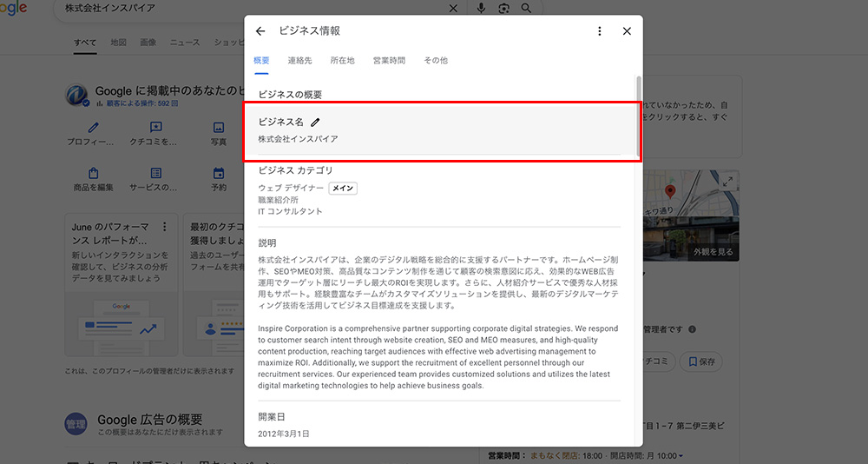
Task: Click the Google logo
Action: (13, 9)
